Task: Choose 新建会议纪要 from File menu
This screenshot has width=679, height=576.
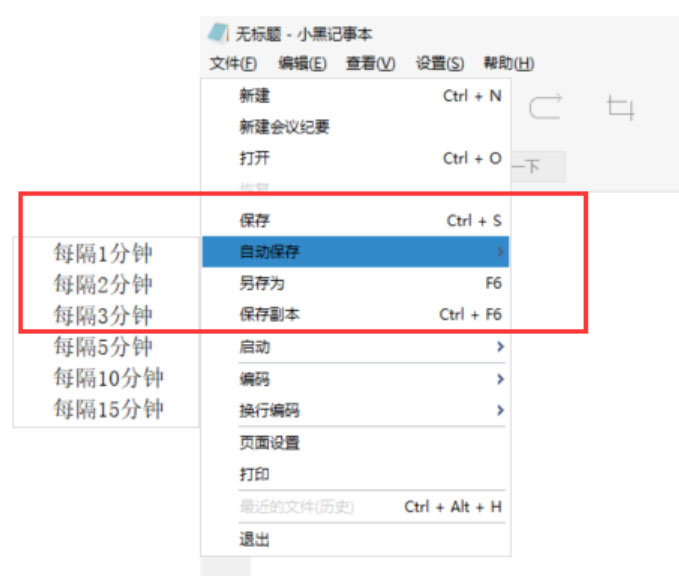Action: coord(356,126)
